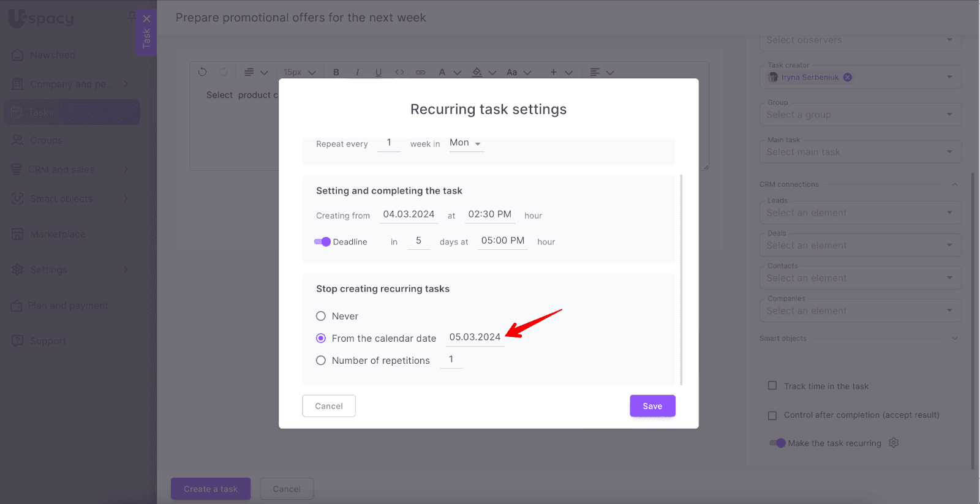Click the Iryna Serbeniuk creator name

click(810, 77)
